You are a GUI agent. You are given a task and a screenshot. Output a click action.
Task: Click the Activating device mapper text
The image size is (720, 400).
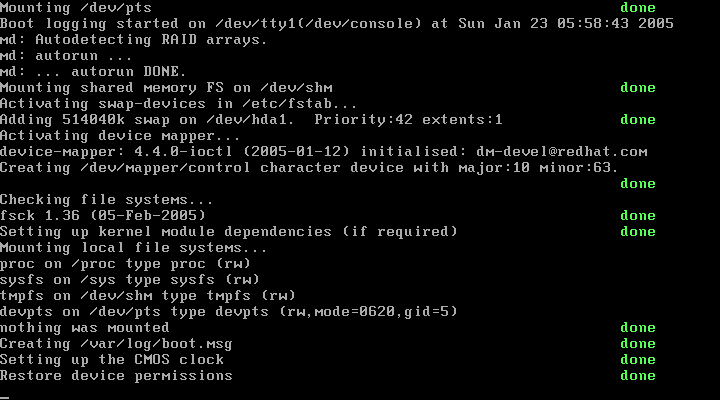[x=120, y=136]
